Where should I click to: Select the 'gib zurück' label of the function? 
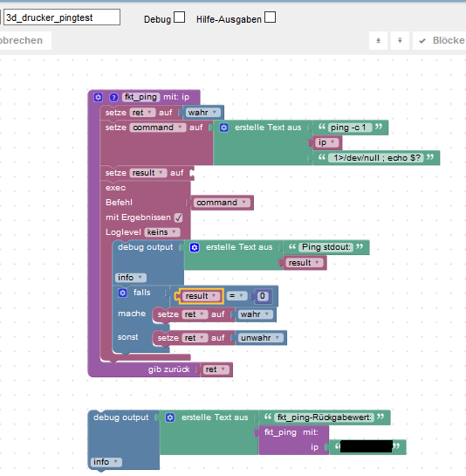pyautogui.click(x=168, y=369)
